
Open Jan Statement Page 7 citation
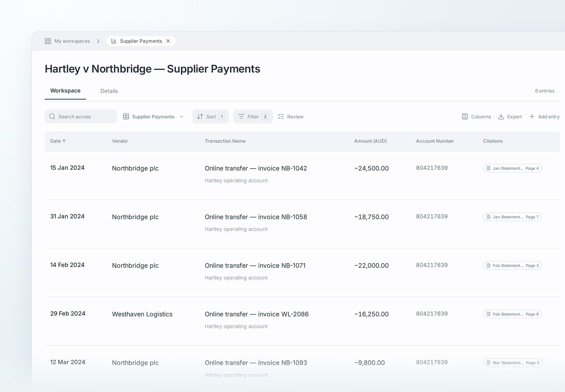[x=512, y=217]
